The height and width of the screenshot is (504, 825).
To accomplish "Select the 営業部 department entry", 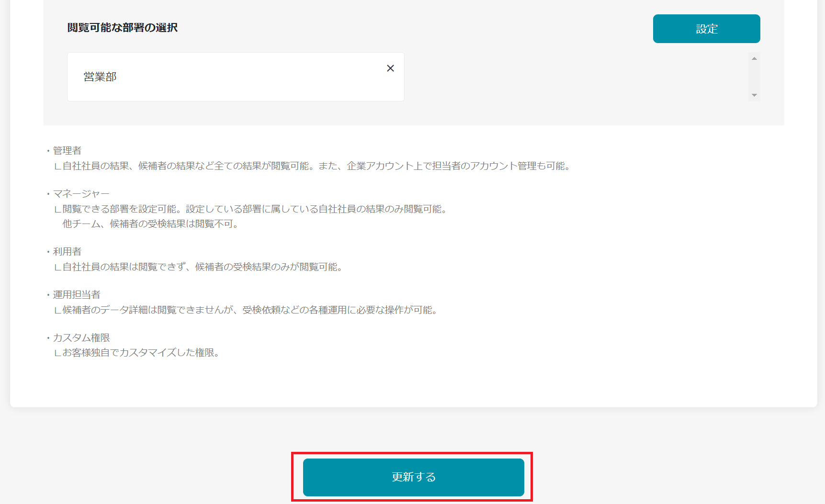I will [100, 77].
